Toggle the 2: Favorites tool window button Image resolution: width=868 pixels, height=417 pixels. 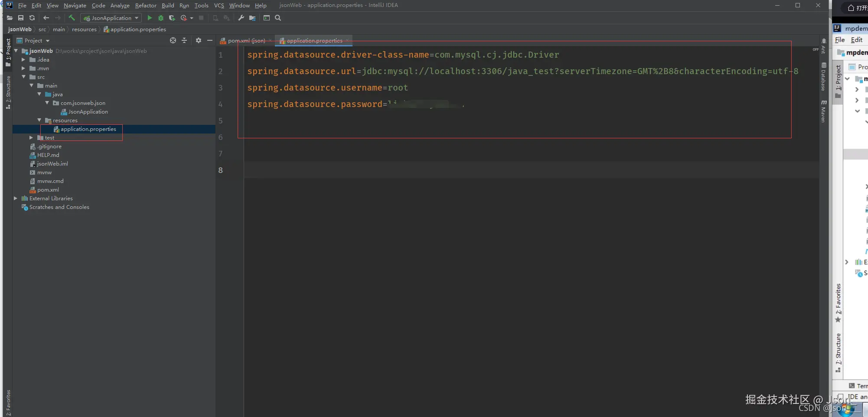(x=8, y=403)
